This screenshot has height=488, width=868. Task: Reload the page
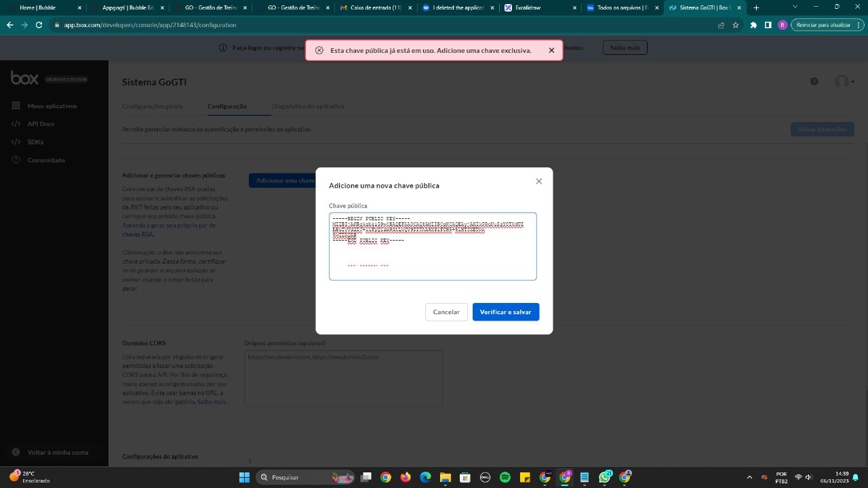[x=39, y=24]
